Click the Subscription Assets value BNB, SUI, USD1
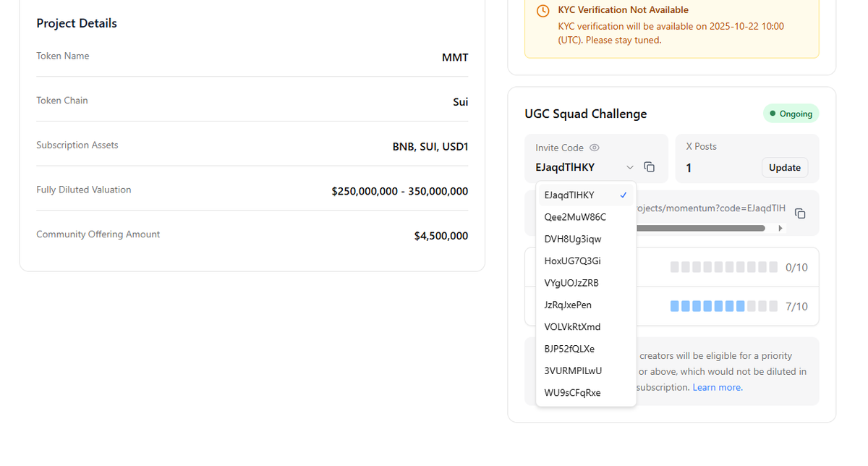Screen dimensions: 868x466 (x=430, y=146)
